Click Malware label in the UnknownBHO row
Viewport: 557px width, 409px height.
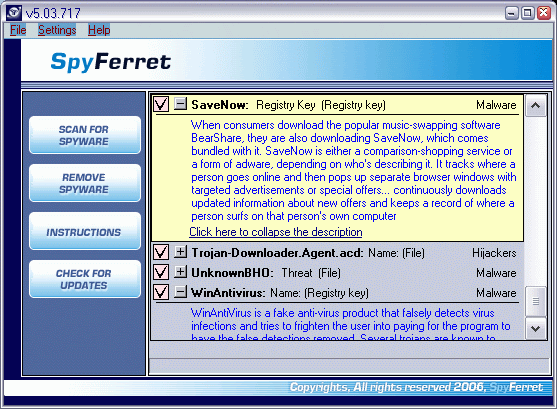click(x=496, y=273)
